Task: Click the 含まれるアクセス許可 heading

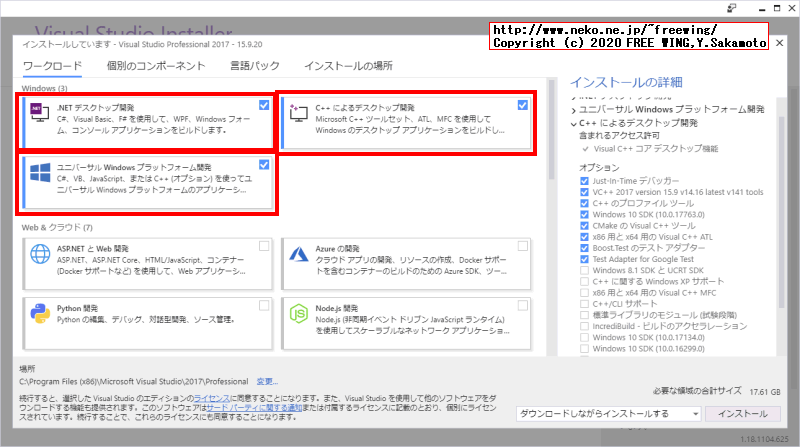Action: 619,136
